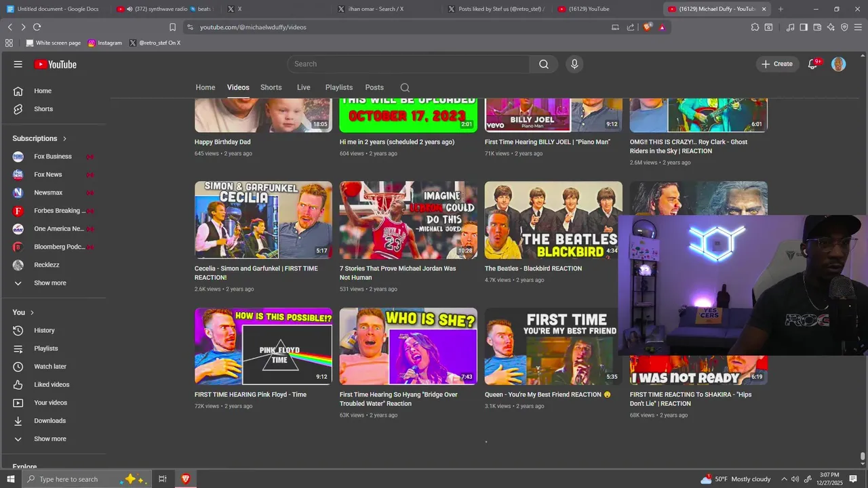This screenshot has height=488, width=868.
Task: Open Shakira Hips Don't Lie video title
Action: tap(690, 399)
